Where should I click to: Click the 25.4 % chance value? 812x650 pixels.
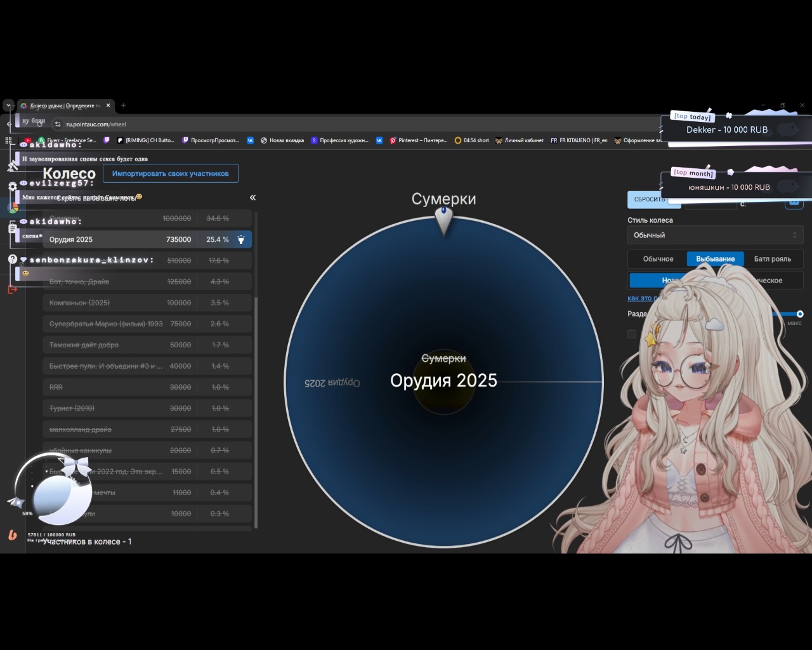[218, 239]
